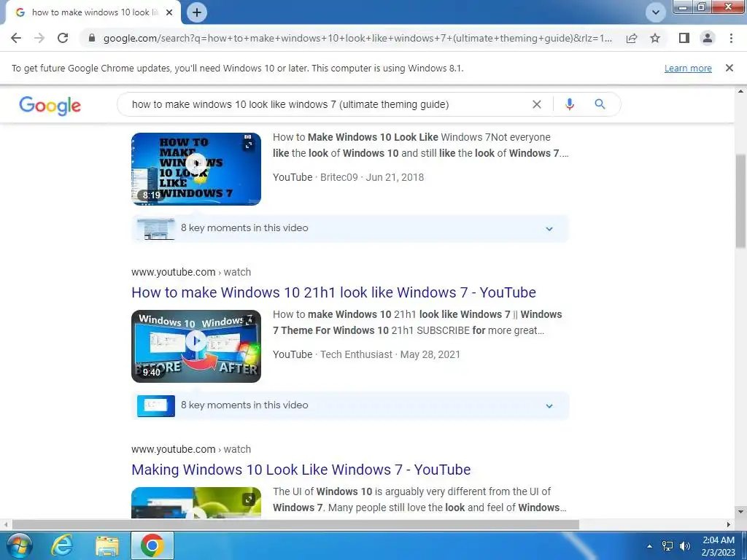
Task: Toggle the Chrome side panel icon
Action: click(684, 38)
